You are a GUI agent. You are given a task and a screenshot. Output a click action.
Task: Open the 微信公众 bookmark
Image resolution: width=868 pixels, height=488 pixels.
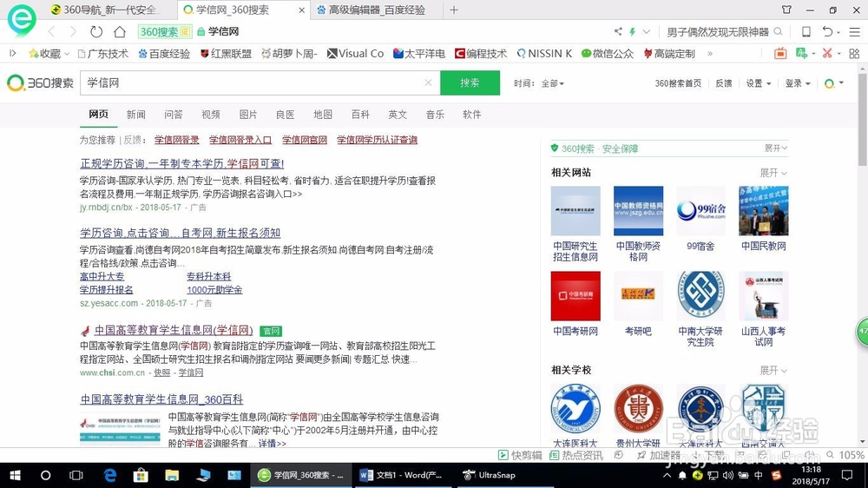click(x=608, y=54)
